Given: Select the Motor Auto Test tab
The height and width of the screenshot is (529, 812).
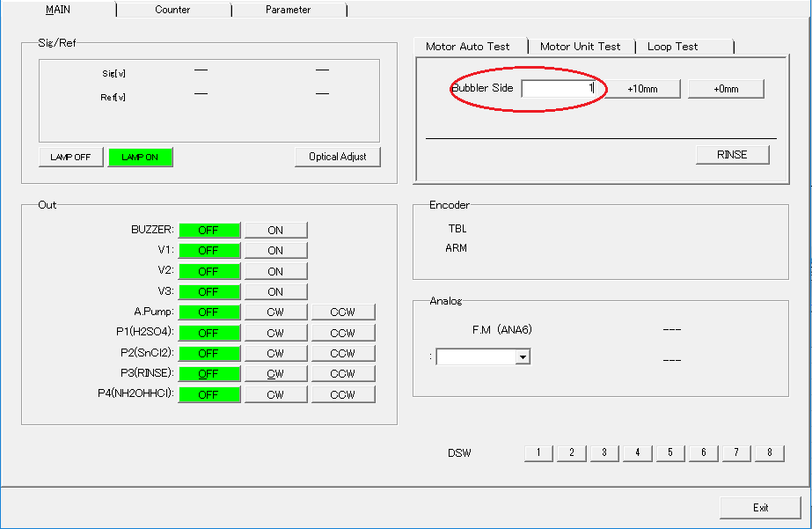Looking at the screenshot, I should click(470, 46).
